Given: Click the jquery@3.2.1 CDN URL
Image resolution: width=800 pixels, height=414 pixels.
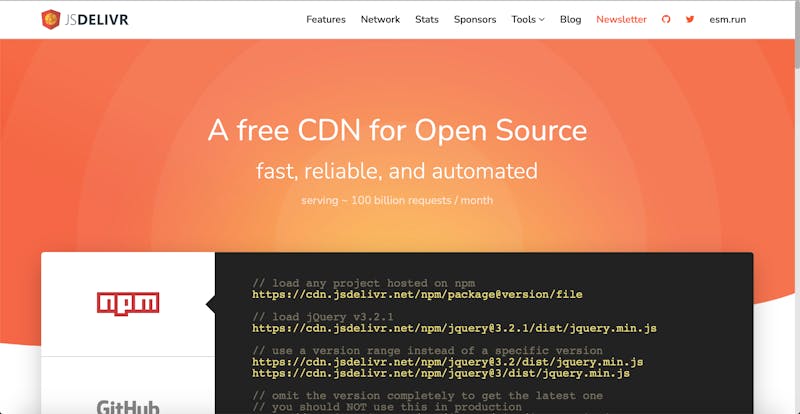Looking at the screenshot, I should tap(454, 328).
